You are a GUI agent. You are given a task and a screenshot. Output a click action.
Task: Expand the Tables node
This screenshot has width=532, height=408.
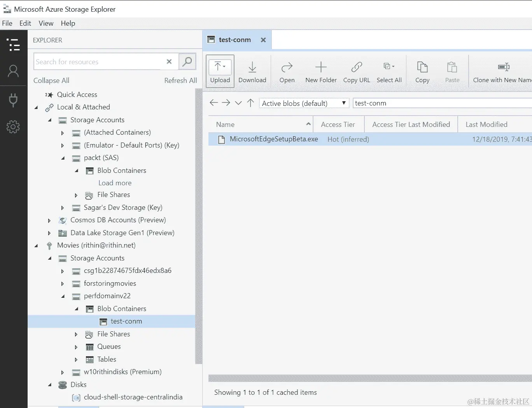tap(76, 360)
